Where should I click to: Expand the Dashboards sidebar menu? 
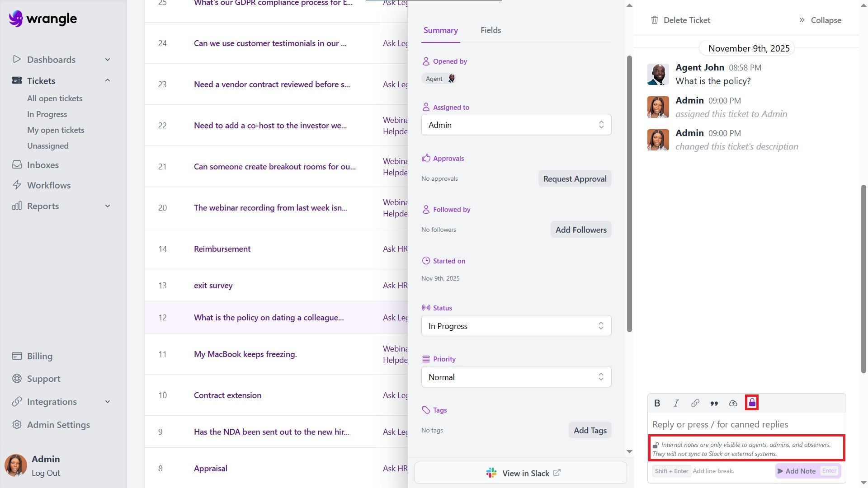108,60
